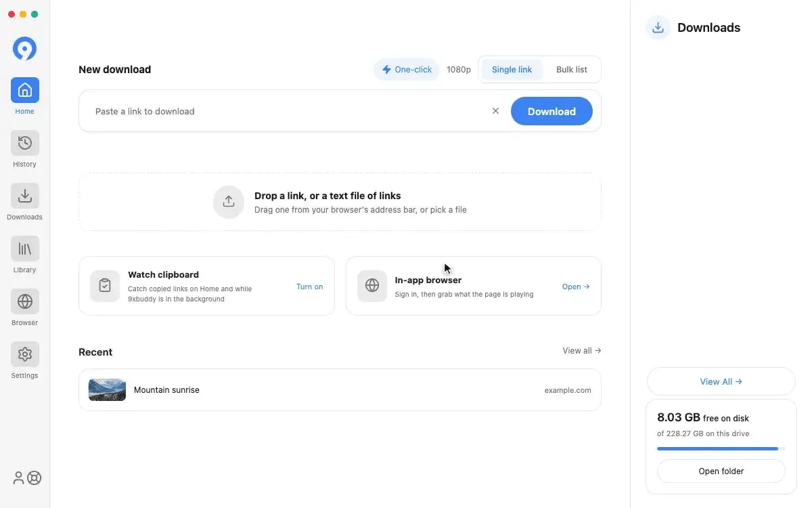Click the Mountain sunrise thumbnail
812x508 pixels.
pyautogui.click(x=107, y=390)
